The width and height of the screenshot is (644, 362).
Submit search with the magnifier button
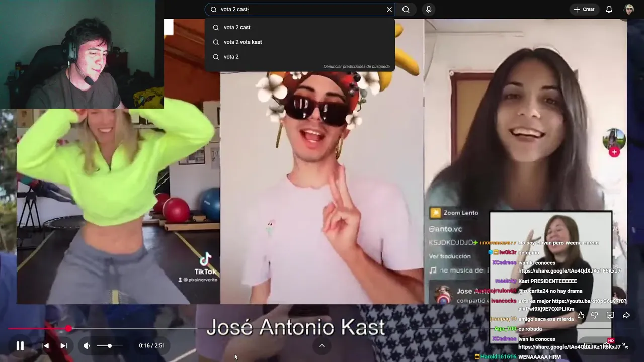(x=406, y=9)
